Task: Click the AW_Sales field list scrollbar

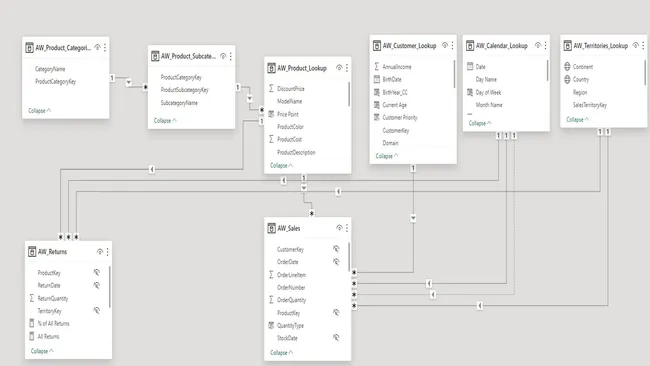Action: point(349,256)
